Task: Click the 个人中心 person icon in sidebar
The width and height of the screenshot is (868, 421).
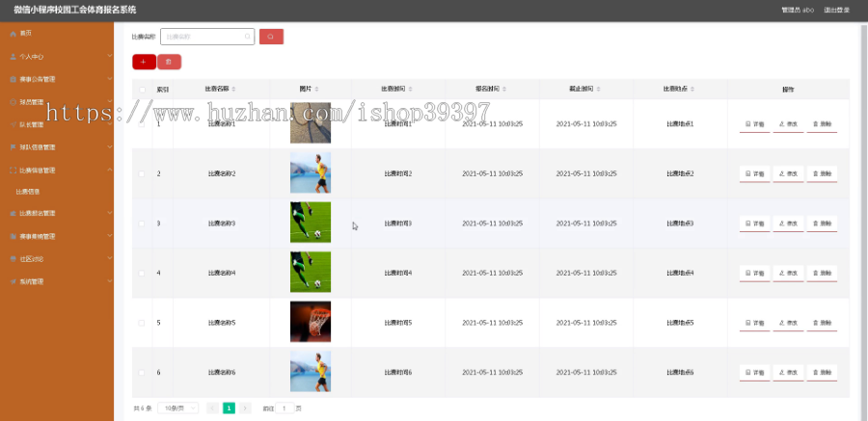Action: (14, 57)
